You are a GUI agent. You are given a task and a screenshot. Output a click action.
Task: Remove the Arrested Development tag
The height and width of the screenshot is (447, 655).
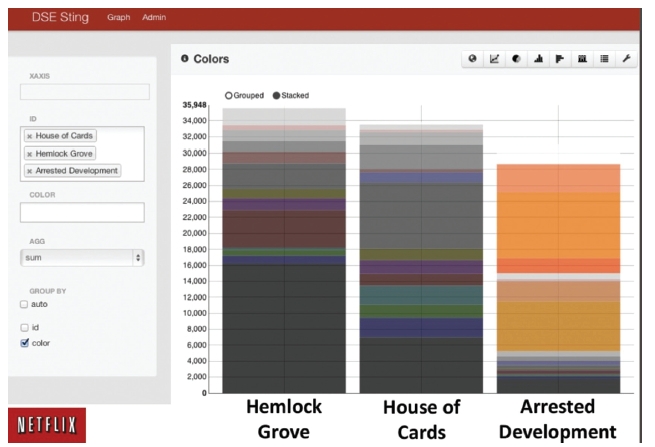tap(29, 171)
